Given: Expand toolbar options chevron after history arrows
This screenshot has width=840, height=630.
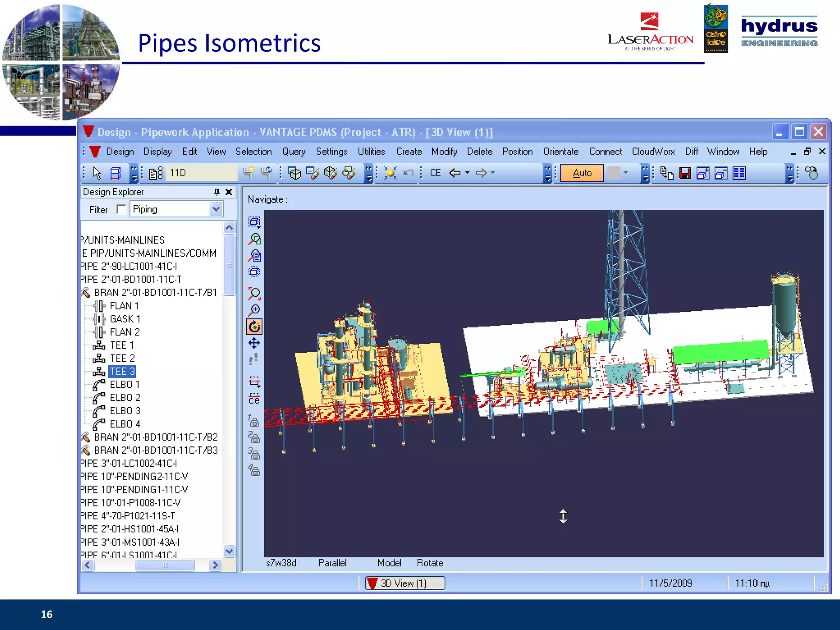Looking at the screenshot, I should [547, 173].
